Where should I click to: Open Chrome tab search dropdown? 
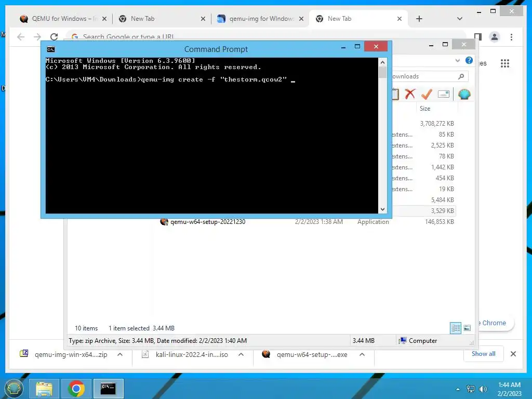[x=460, y=19]
